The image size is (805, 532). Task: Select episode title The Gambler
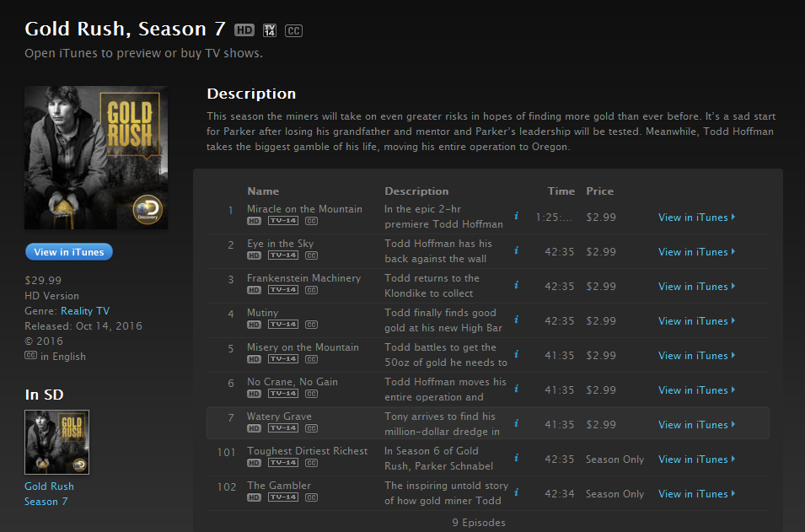(x=279, y=486)
